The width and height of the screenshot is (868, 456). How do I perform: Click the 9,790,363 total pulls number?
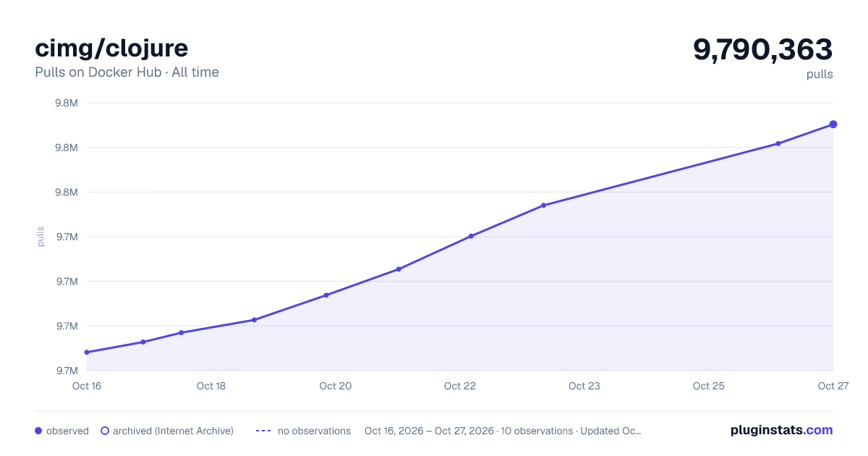763,49
